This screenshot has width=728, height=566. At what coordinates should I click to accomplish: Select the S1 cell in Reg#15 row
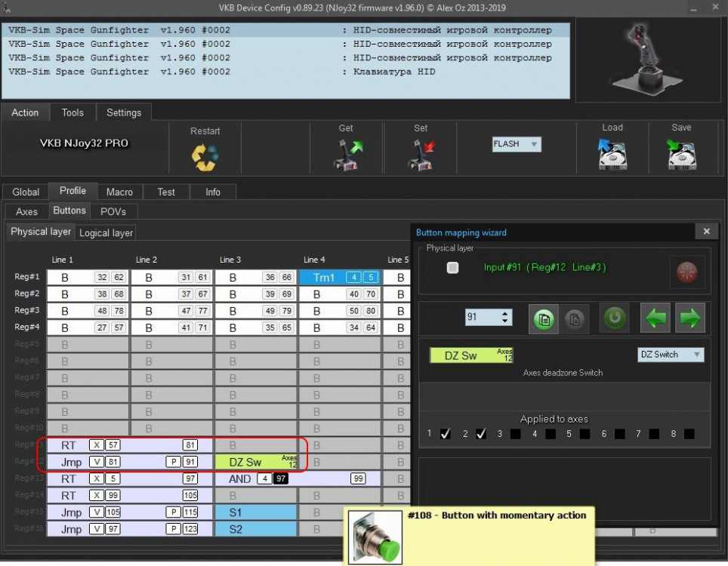(255, 512)
